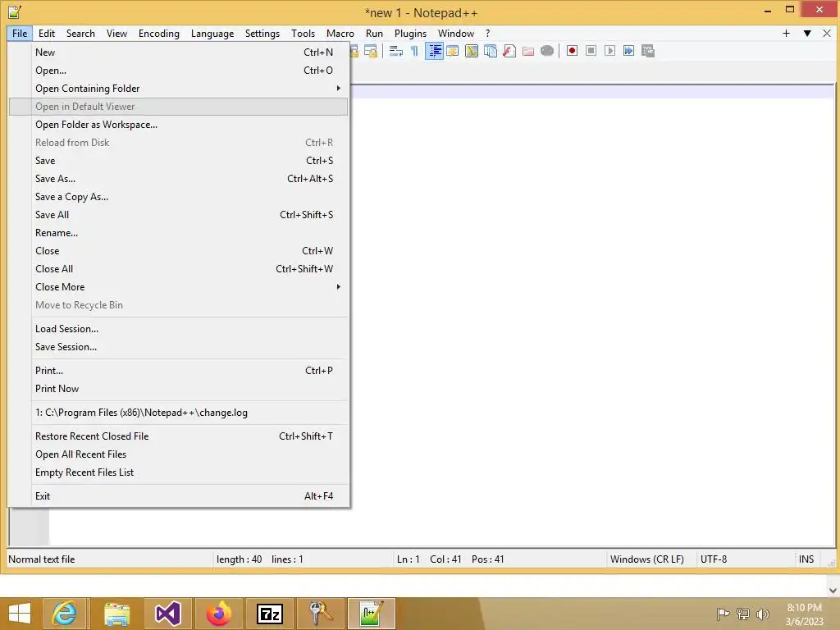
Task: Open the Edit menu
Action: 47,33
